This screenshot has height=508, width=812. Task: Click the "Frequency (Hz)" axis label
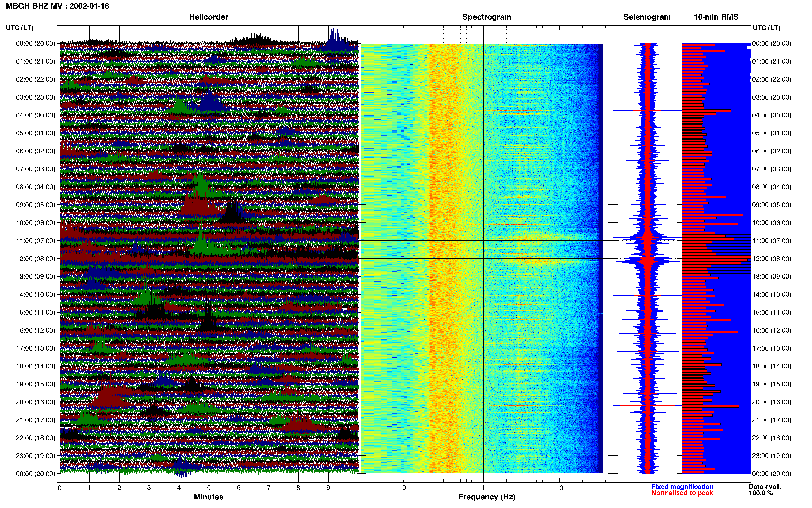487,497
